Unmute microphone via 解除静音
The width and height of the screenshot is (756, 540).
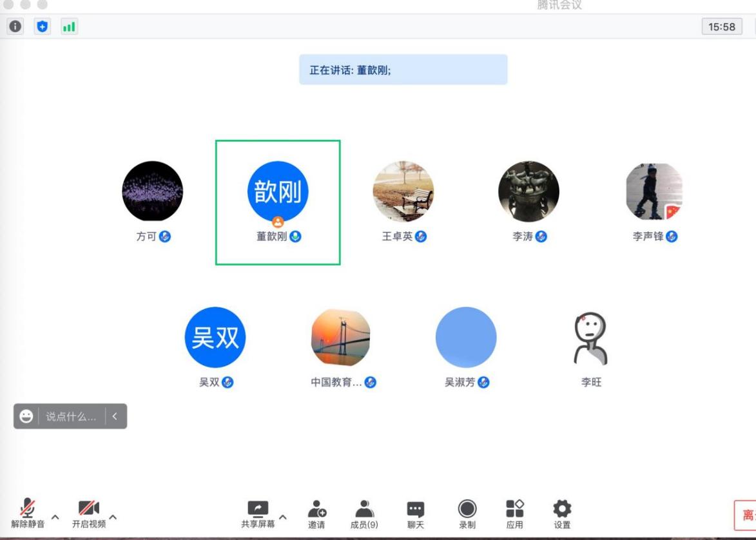pos(28,514)
